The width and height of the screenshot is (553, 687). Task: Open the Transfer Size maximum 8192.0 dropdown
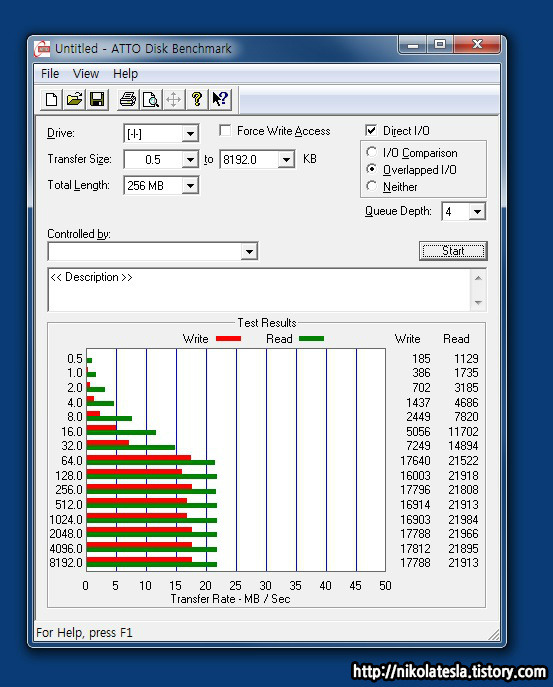pyautogui.click(x=286, y=159)
